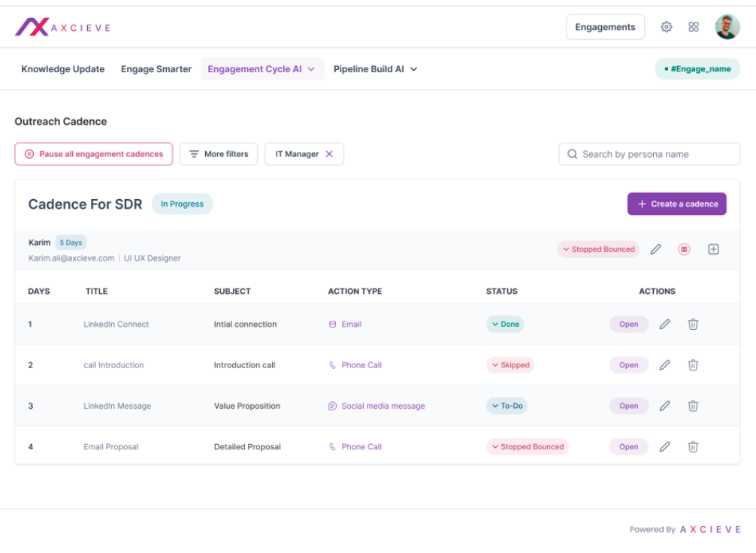Click the user profile avatar
Viewport: 756px width, 553px height.
(x=727, y=27)
